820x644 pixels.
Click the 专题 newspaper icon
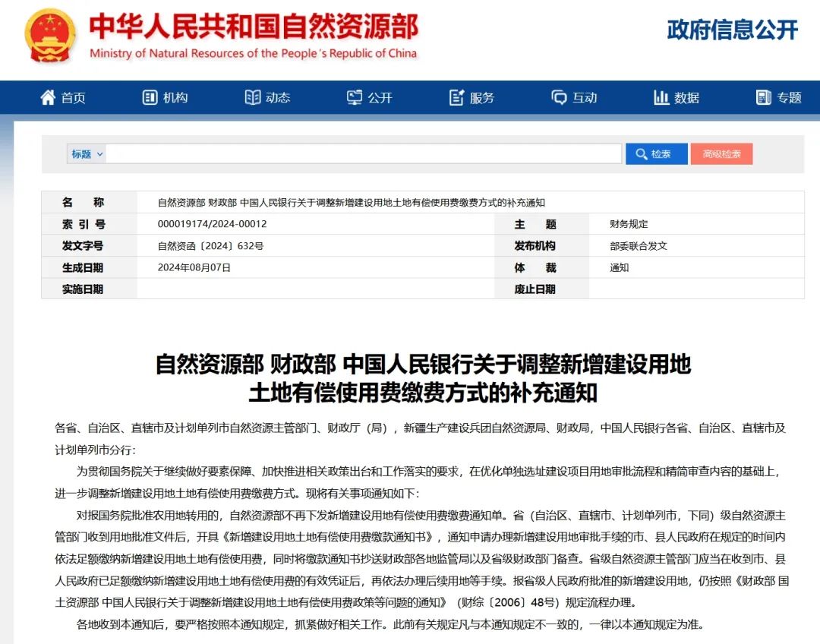pyautogui.click(x=763, y=97)
